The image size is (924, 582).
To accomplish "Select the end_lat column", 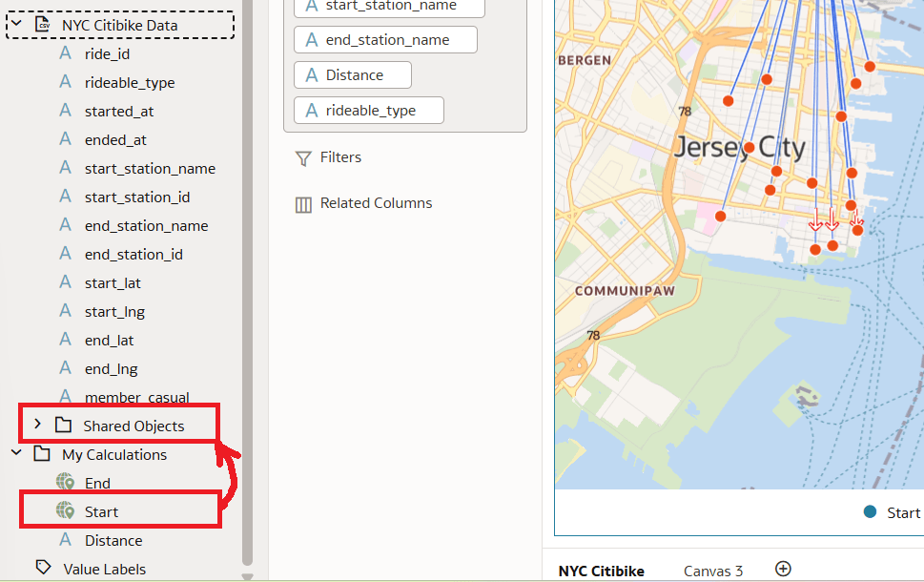I will (x=109, y=341).
